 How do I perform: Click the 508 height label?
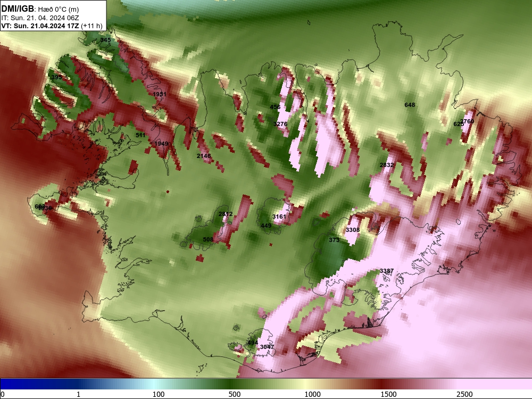click(x=209, y=239)
